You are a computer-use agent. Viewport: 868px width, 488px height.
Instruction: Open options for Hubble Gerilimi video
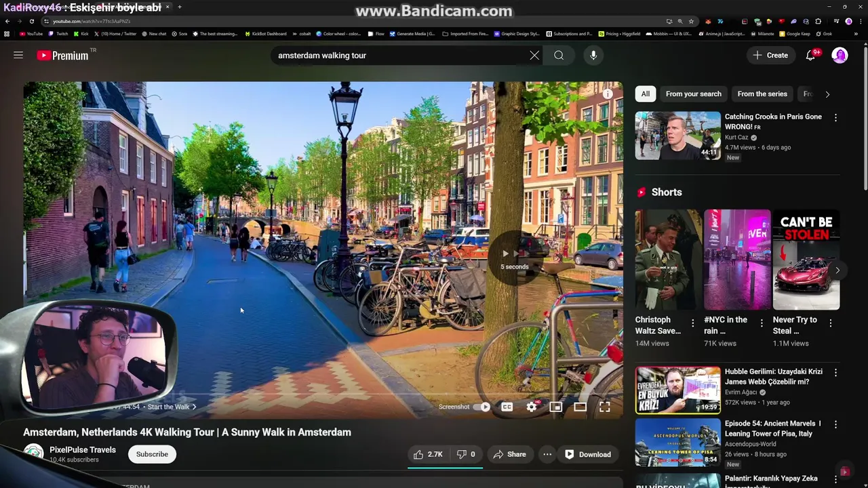click(x=835, y=373)
